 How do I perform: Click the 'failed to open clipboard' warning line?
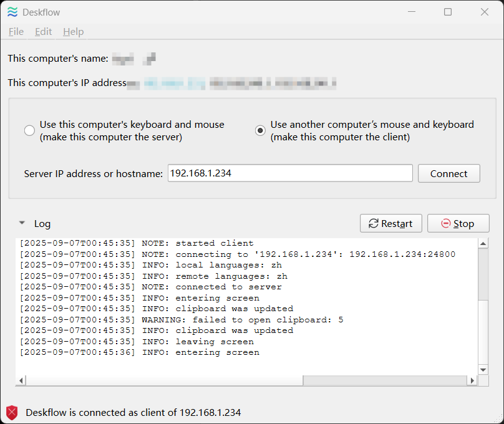point(182,320)
